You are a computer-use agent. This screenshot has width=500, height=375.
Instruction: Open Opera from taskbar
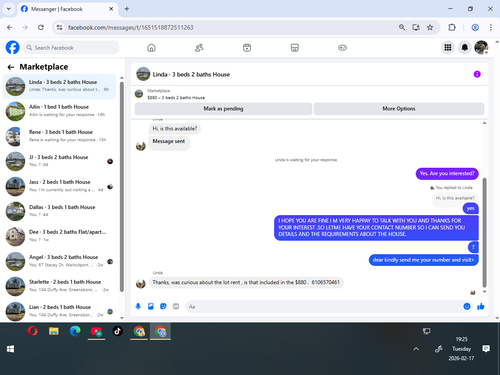click(33, 331)
